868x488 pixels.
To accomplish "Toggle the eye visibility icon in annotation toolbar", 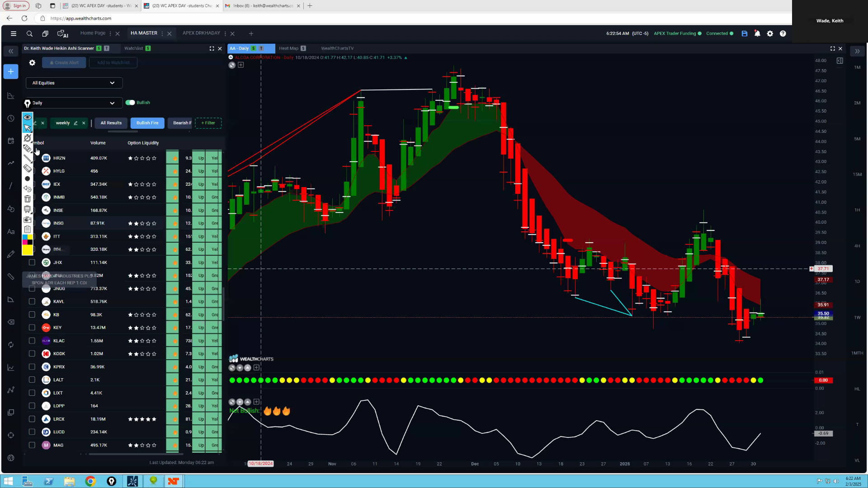I will [x=28, y=117].
